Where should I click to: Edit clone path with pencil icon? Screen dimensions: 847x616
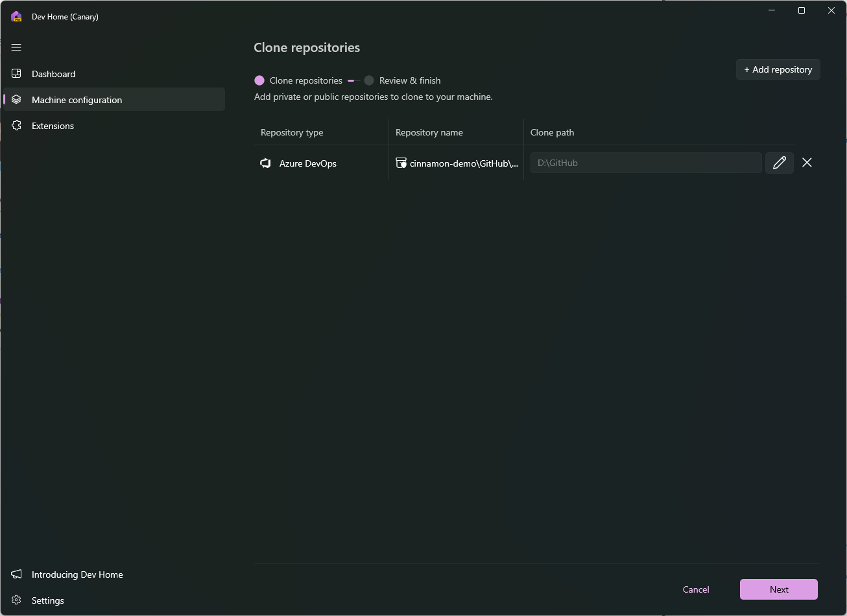[780, 163]
